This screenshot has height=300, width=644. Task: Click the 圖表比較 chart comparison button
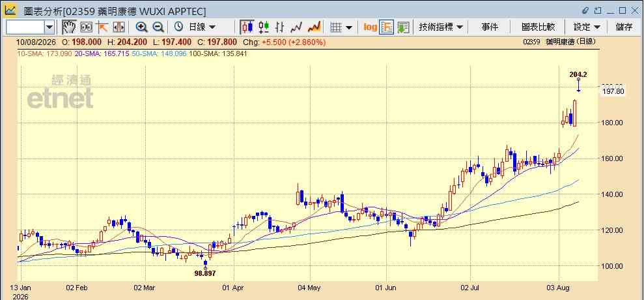538,27
